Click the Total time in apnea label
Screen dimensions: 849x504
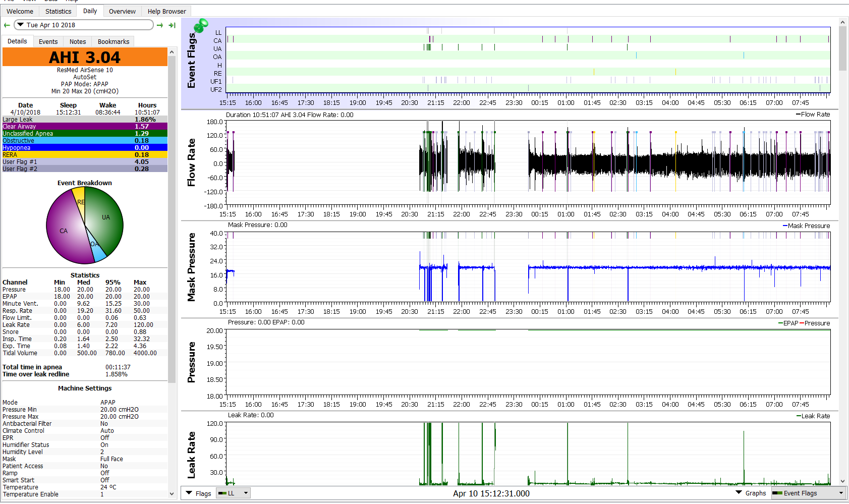coord(32,367)
